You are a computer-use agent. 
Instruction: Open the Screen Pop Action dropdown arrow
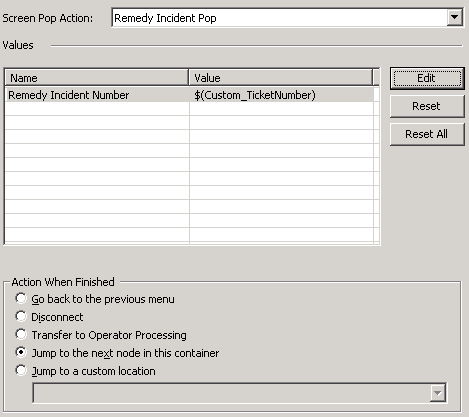454,17
